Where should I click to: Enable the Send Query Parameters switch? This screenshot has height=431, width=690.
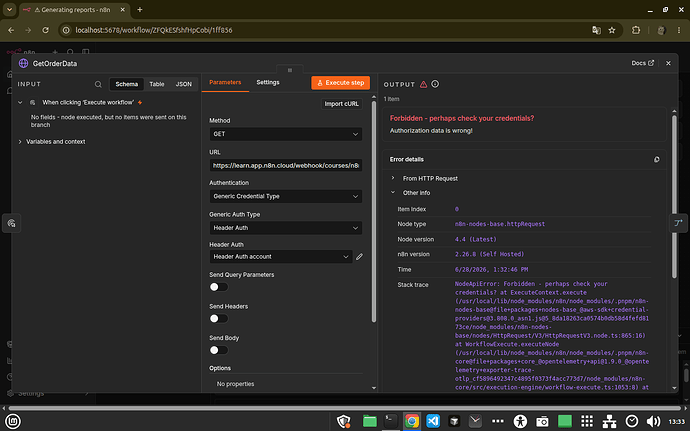click(218, 287)
